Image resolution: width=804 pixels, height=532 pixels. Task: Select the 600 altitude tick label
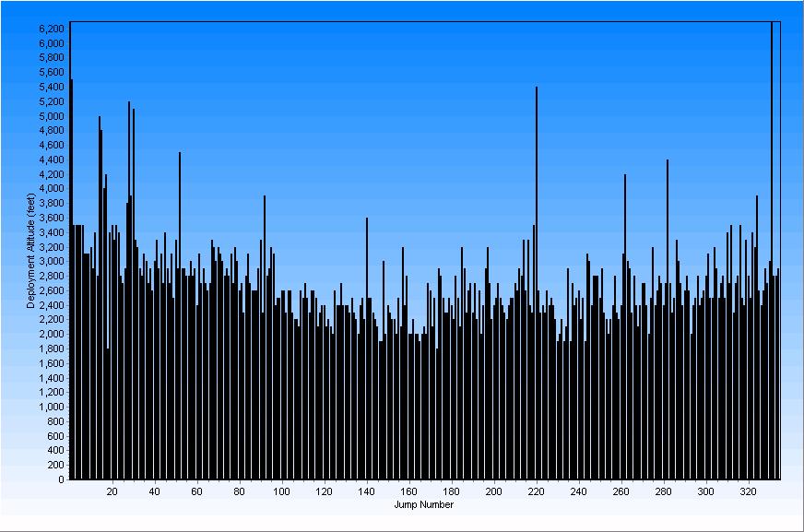55,436
